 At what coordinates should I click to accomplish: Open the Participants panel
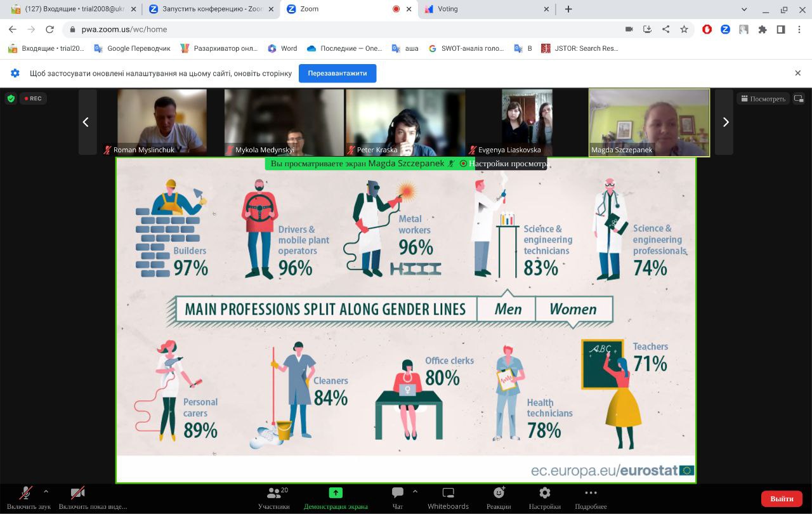274,498
